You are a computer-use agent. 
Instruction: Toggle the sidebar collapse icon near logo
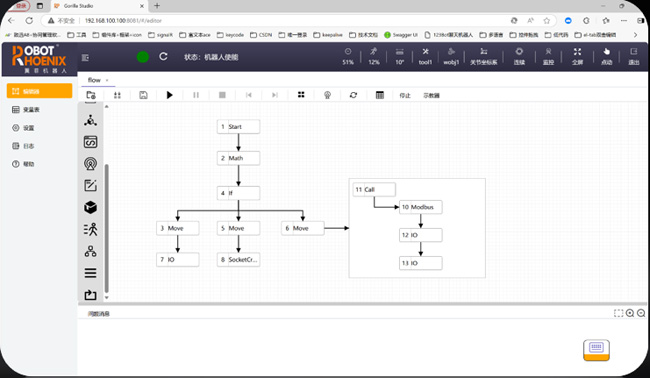click(85, 58)
